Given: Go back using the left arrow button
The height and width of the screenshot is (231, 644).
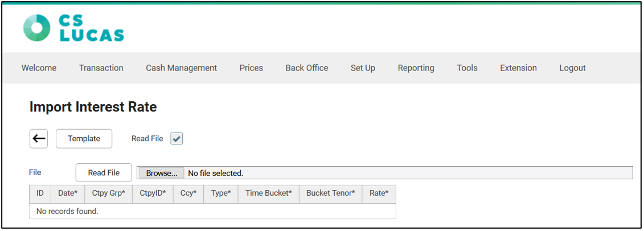Looking at the screenshot, I should [x=39, y=138].
